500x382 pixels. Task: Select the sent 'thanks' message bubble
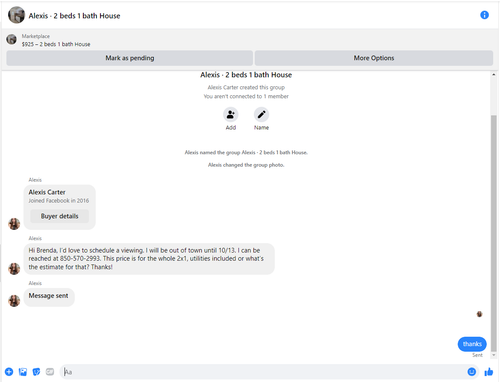[x=472, y=344]
